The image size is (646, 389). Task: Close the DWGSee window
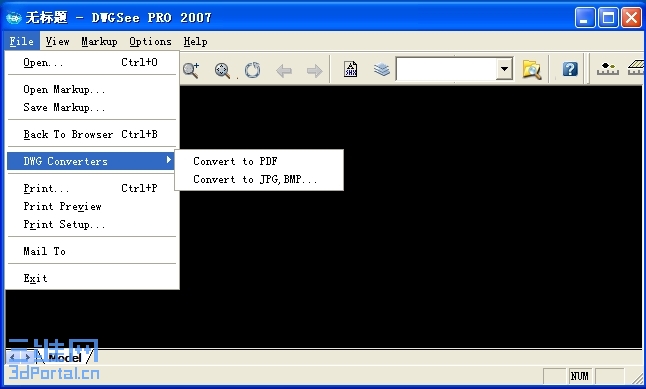pyautogui.click(x=631, y=18)
